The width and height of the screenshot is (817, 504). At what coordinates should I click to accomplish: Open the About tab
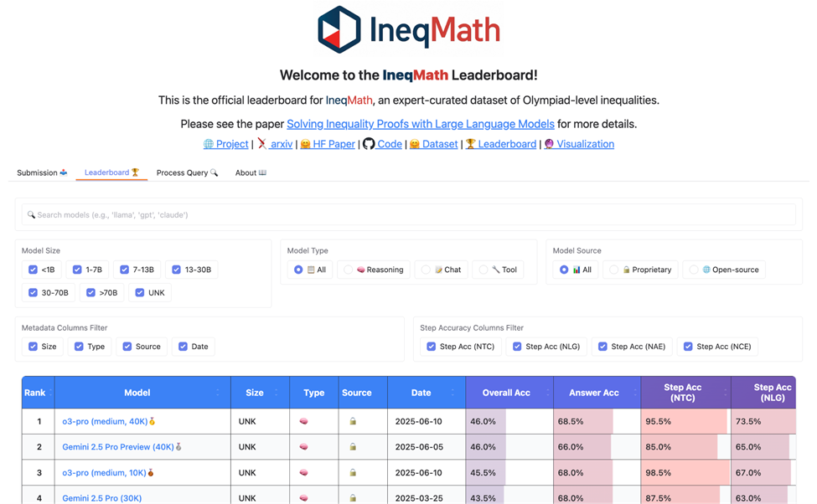click(251, 172)
